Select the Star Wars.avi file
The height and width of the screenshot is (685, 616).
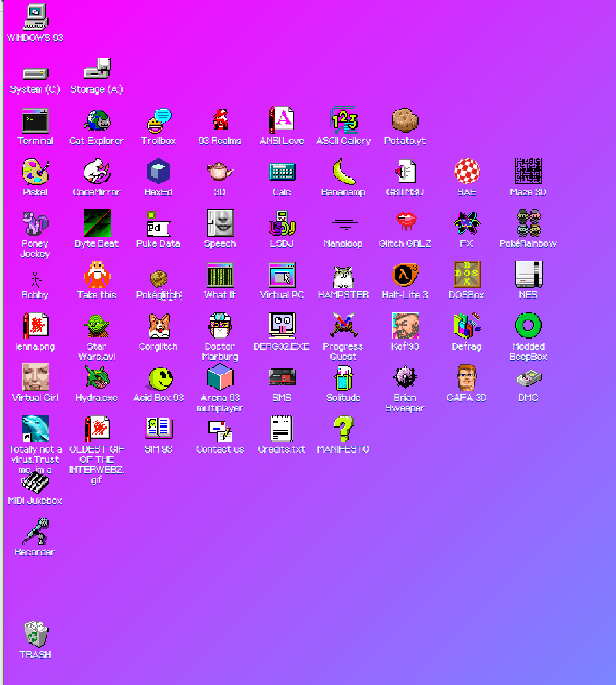(x=97, y=326)
